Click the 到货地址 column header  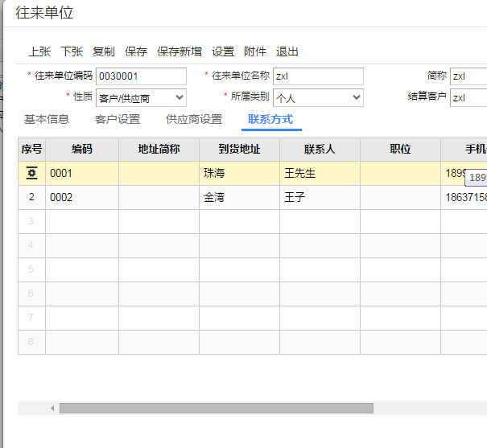[239, 150]
